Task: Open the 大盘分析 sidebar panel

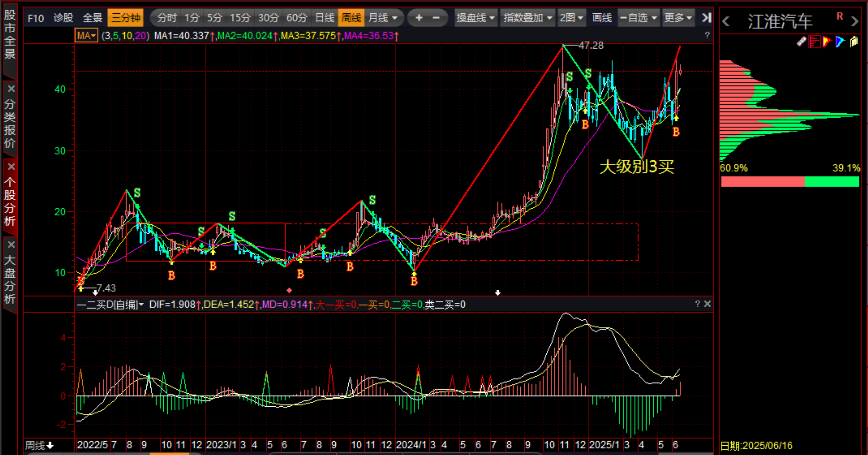Action: coord(10,279)
